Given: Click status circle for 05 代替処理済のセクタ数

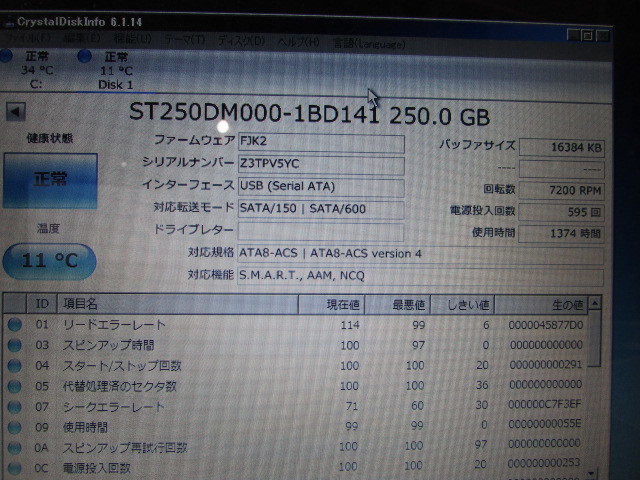Looking at the screenshot, I should (15, 386).
